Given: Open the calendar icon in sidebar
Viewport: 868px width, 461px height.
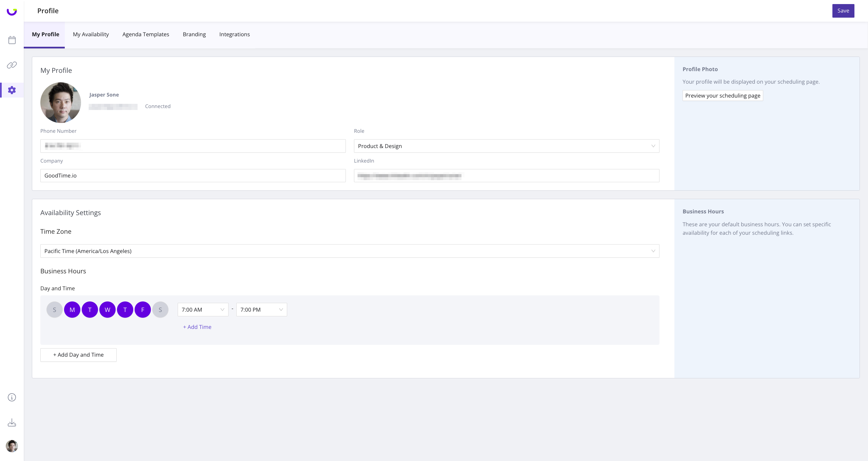Looking at the screenshot, I should click(x=12, y=40).
